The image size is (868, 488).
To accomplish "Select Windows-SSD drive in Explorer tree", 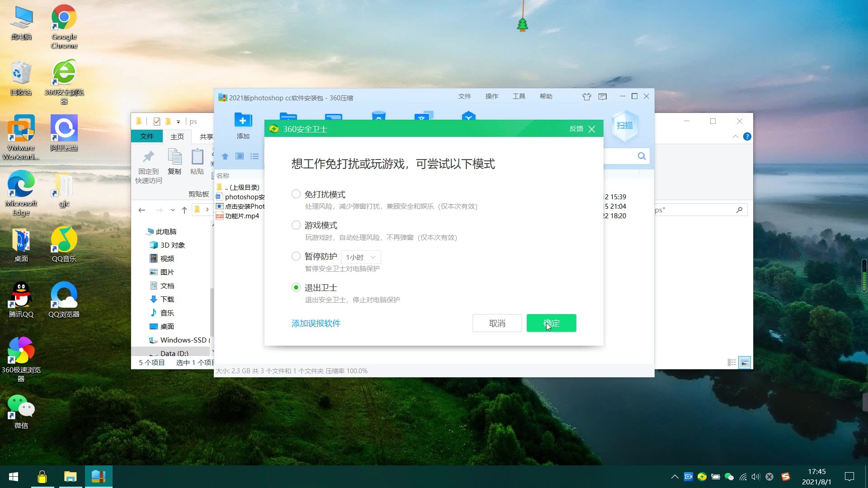I will (x=179, y=340).
